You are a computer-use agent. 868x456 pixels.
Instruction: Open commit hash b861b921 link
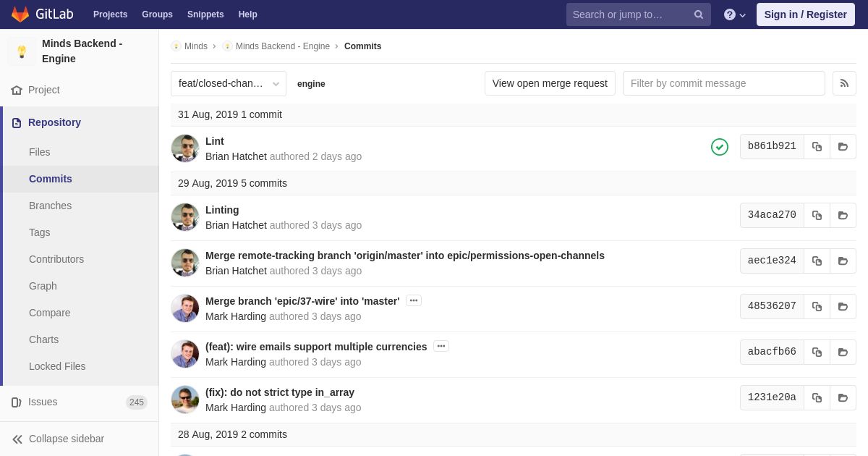pos(772,146)
